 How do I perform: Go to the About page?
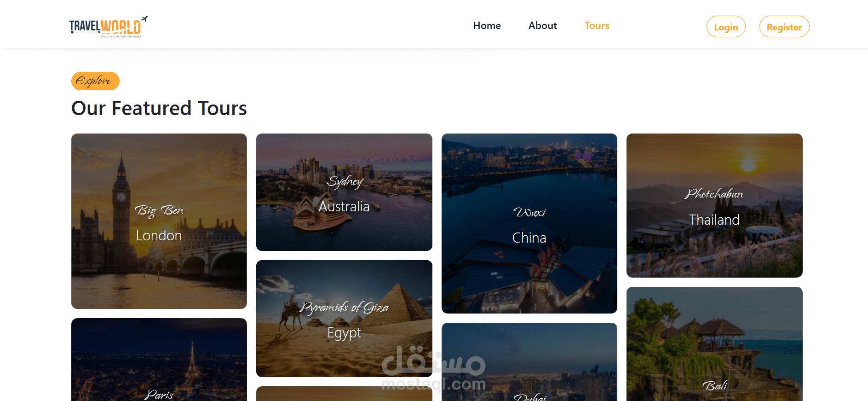(x=542, y=26)
